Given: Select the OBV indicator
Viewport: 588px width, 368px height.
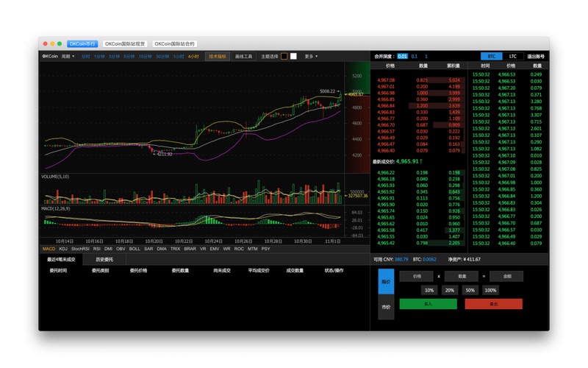Looking at the screenshot, I should [121, 249].
